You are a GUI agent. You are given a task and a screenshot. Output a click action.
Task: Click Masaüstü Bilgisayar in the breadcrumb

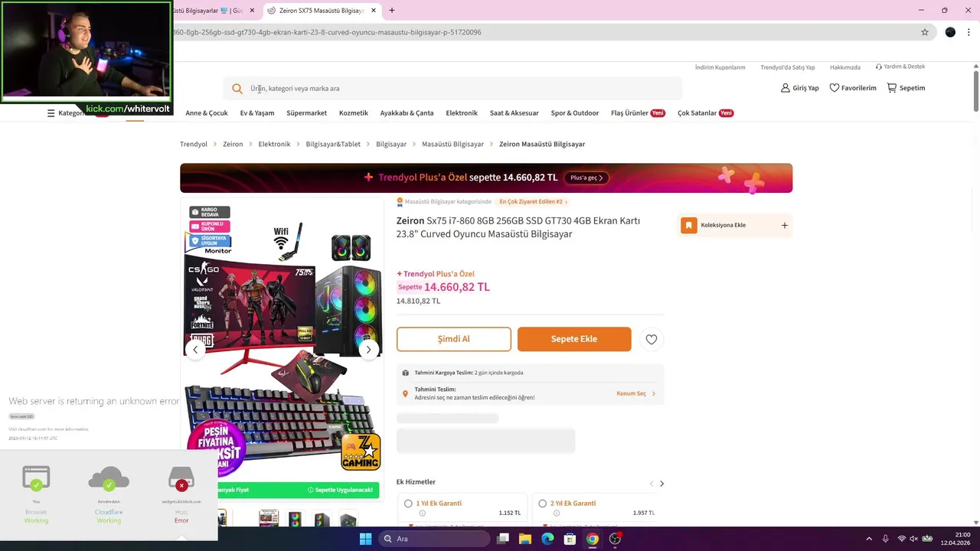tap(452, 144)
